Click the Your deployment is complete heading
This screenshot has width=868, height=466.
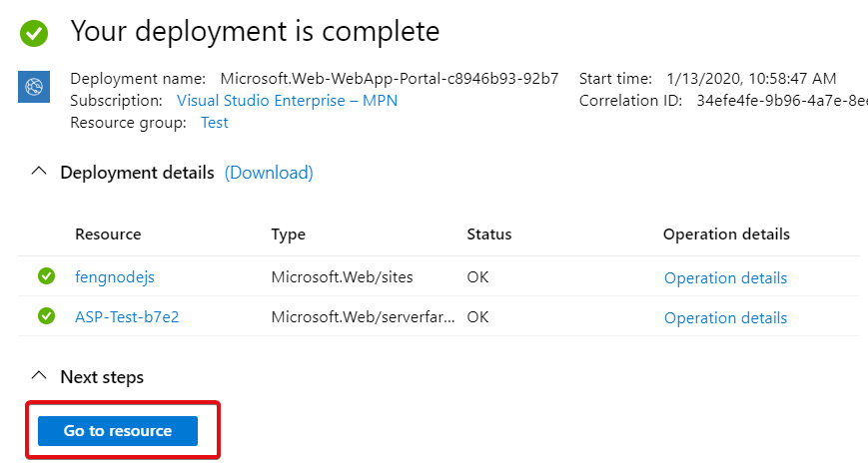[255, 32]
